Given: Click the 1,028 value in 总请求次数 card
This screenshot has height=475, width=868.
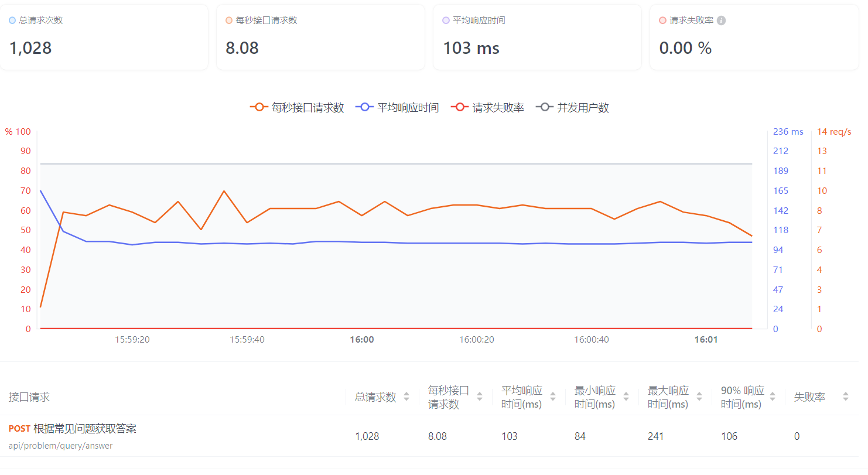Looking at the screenshot, I should click(30, 48).
